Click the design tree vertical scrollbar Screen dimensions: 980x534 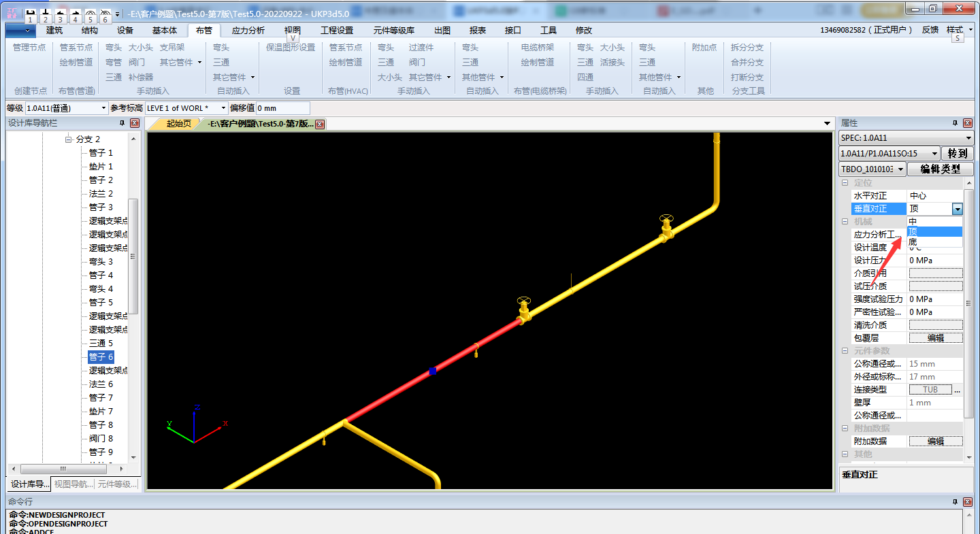click(133, 256)
